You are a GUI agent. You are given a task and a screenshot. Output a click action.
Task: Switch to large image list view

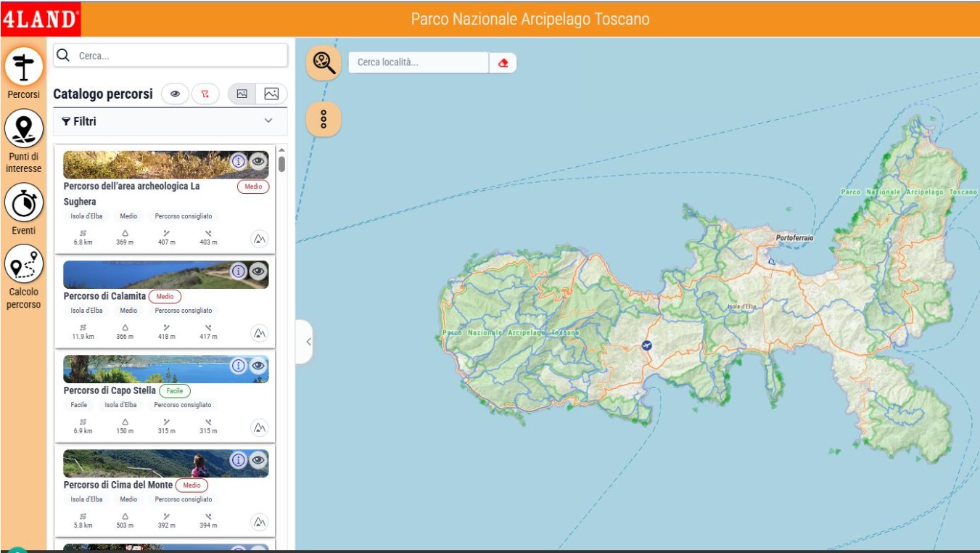pyautogui.click(x=271, y=94)
